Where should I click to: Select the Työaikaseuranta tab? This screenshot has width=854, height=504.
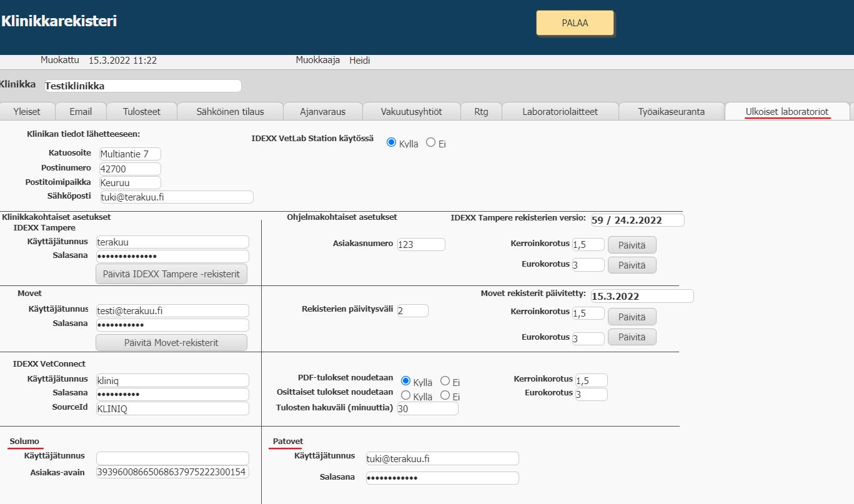click(x=671, y=111)
